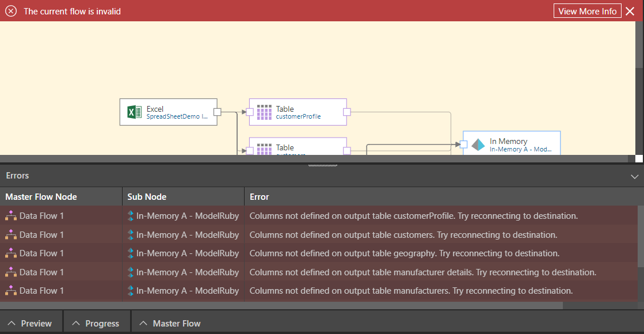
Task: Expand the Preview panel
Action: tap(31, 324)
